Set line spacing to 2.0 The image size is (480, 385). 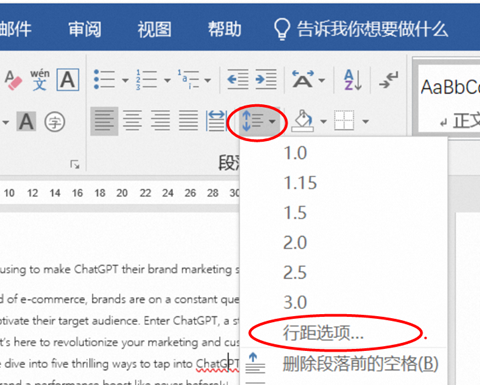tap(344, 243)
